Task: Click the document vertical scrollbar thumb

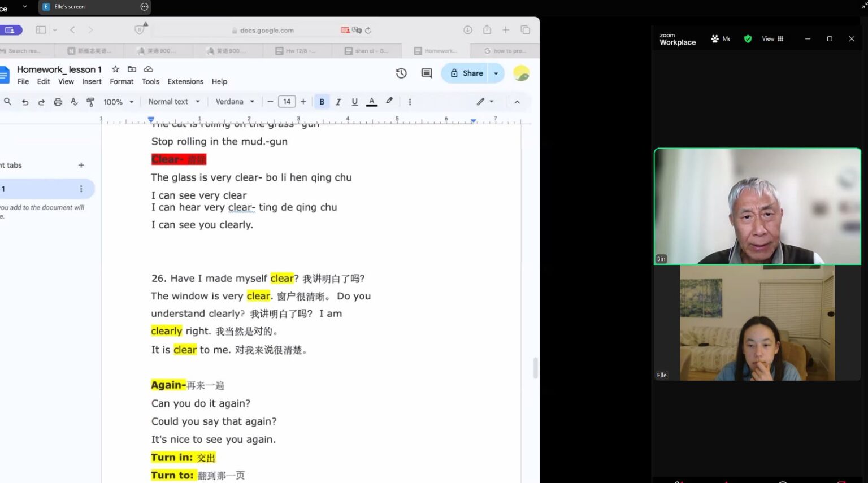Action: [x=535, y=368]
